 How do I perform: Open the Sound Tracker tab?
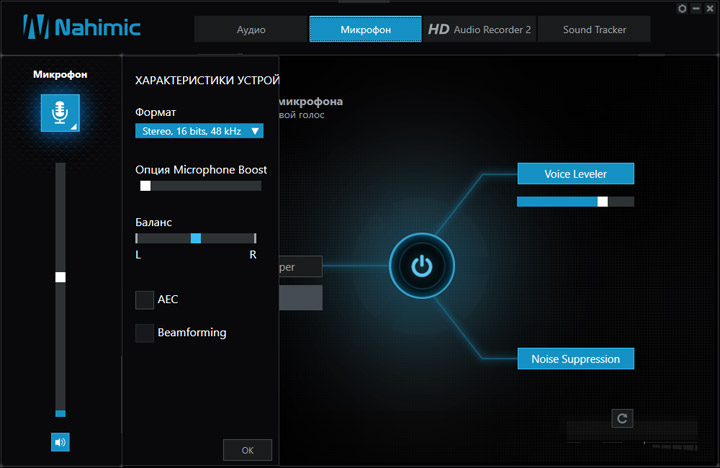pyautogui.click(x=594, y=29)
